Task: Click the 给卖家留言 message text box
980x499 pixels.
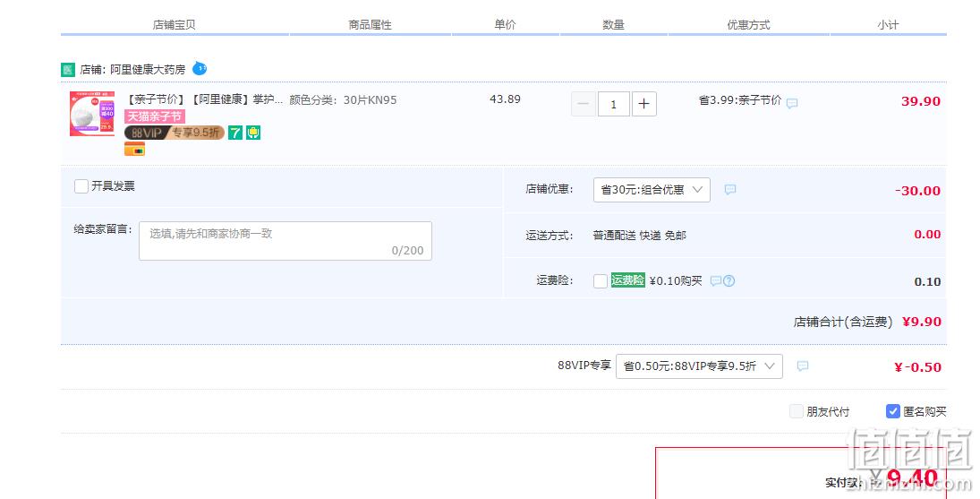Action: [285, 241]
